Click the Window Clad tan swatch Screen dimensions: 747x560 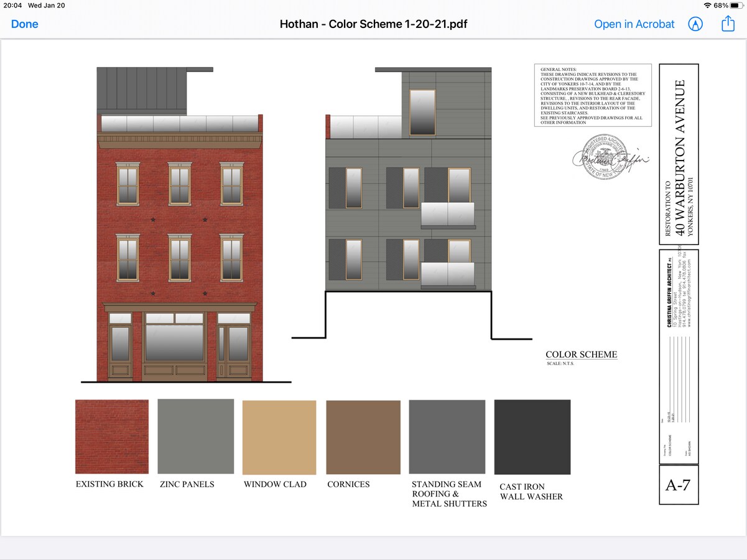click(x=279, y=437)
